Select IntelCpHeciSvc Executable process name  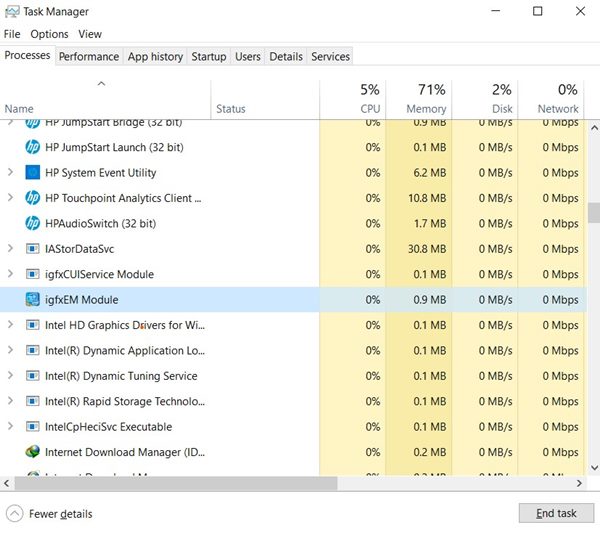coord(108,427)
